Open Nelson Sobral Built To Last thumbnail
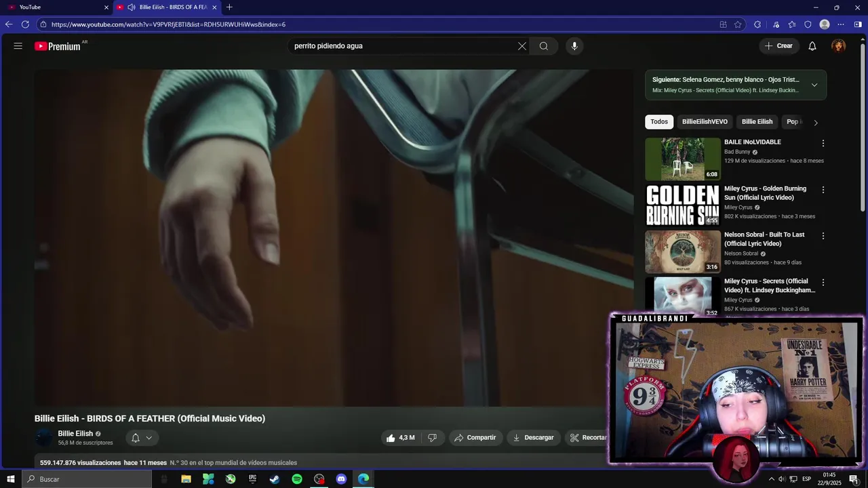 tap(683, 251)
